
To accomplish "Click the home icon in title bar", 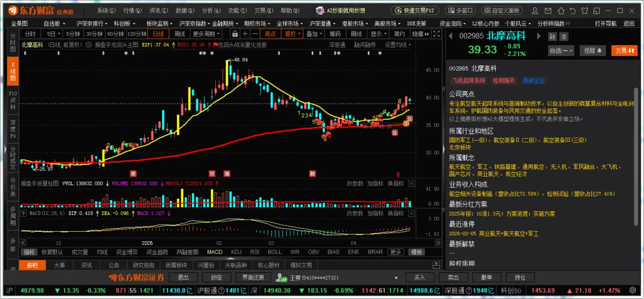I will click(x=561, y=10).
